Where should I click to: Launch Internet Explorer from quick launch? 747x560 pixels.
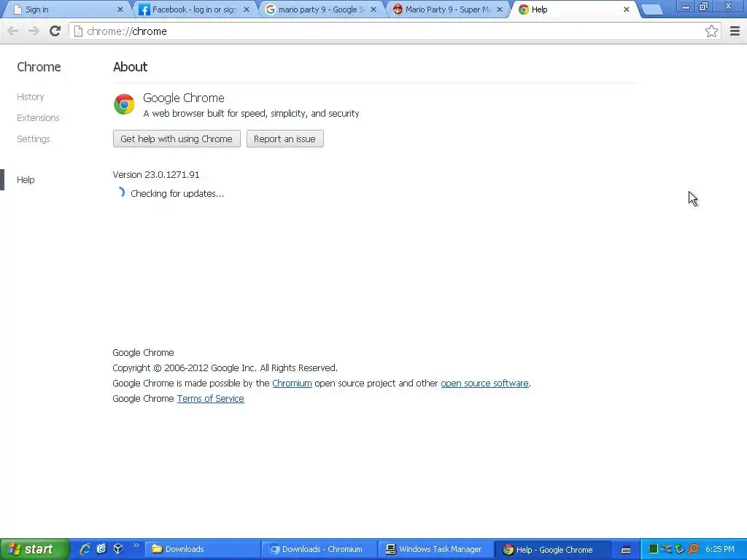(x=85, y=549)
